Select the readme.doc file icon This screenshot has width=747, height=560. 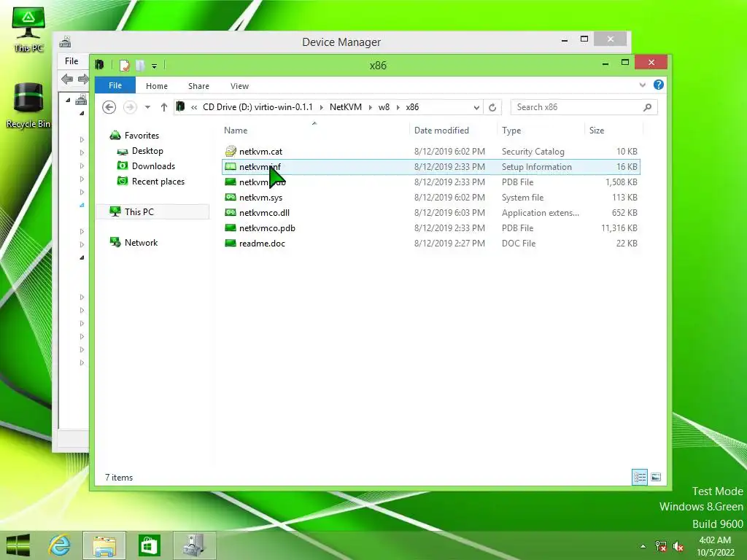tap(231, 243)
